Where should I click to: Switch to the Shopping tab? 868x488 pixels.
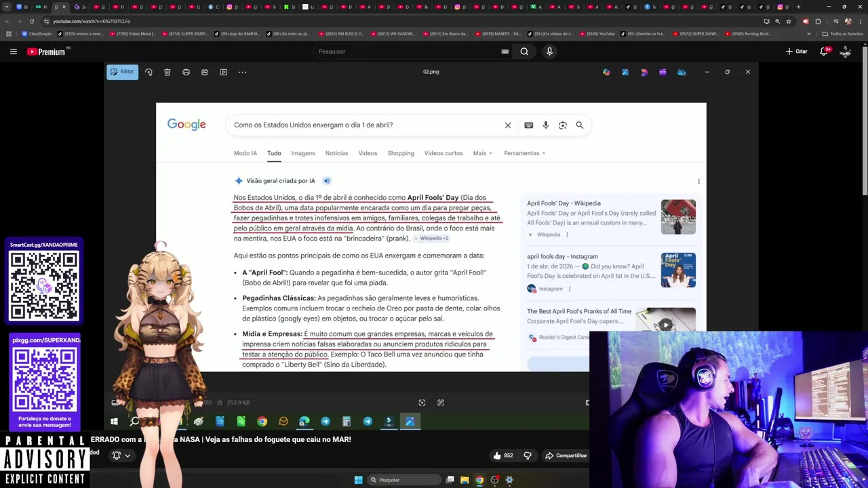(x=401, y=153)
